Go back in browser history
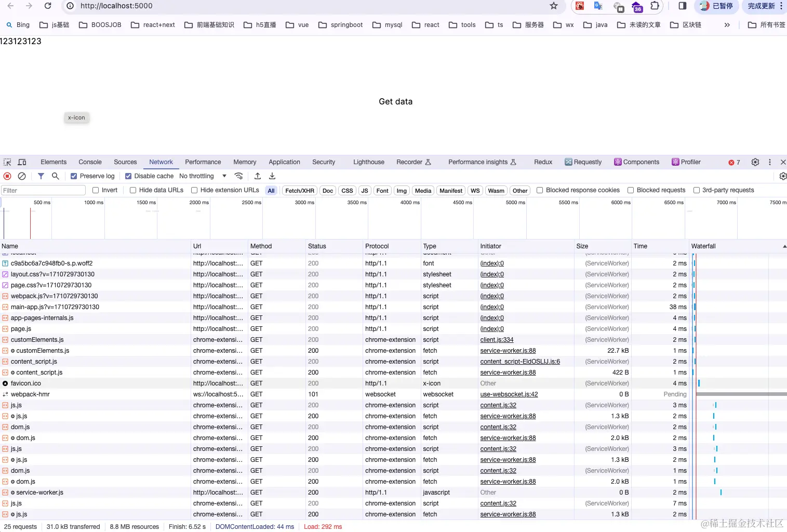This screenshot has height=532, width=787. click(x=10, y=6)
